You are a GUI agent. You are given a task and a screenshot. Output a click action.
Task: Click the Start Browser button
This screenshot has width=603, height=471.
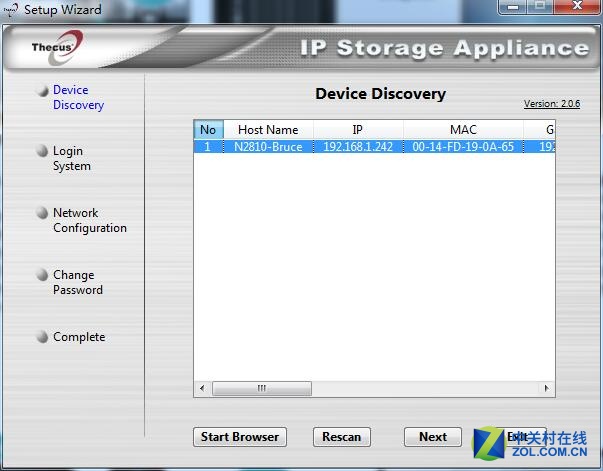coord(240,437)
